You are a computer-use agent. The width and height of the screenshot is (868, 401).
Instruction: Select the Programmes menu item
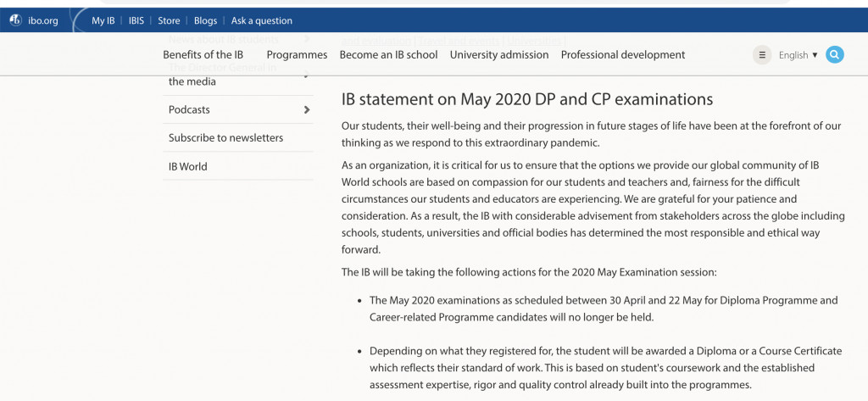pyautogui.click(x=297, y=55)
